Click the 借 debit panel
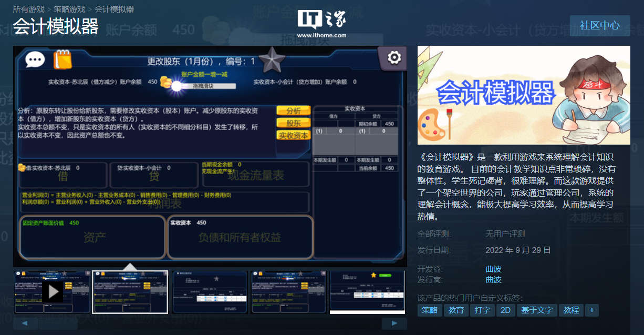644x335 pixels. tap(63, 175)
